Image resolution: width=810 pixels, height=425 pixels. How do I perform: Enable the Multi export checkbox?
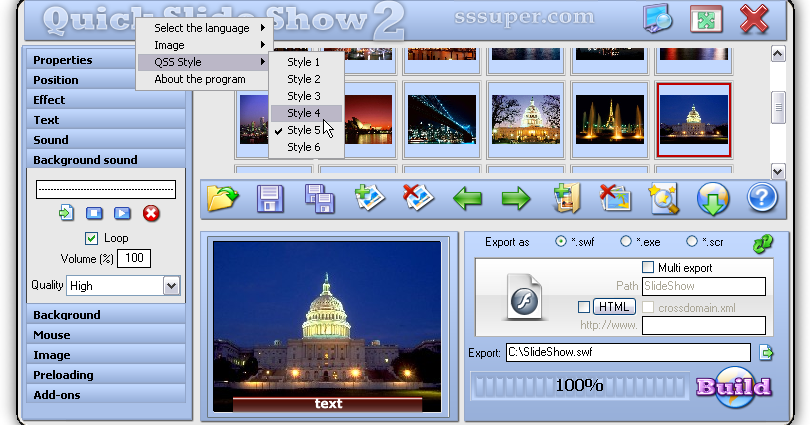(x=648, y=267)
